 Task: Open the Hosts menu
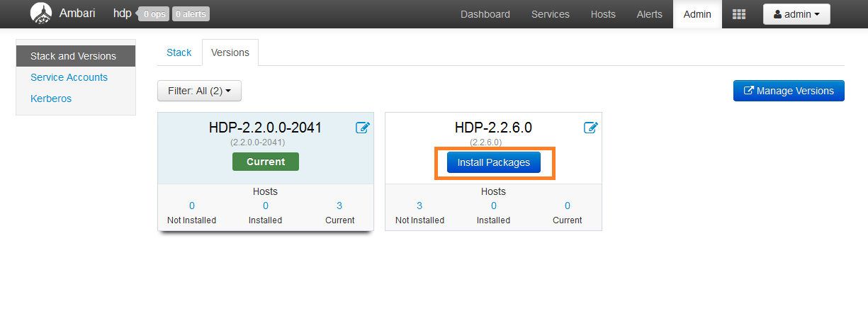tap(603, 14)
